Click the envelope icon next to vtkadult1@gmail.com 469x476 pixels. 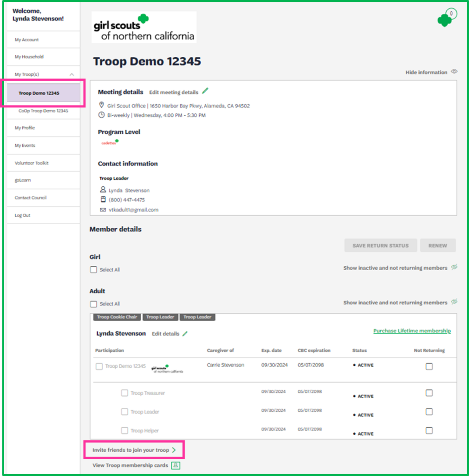(103, 210)
